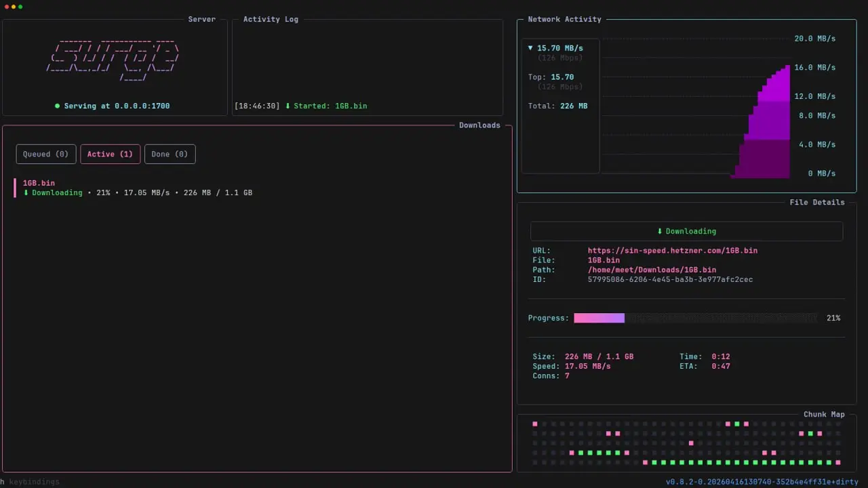This screenshot has width=868, height=488.
Task: Click the File value 1GB.bin in details
Action: click(x=604, y=260)
